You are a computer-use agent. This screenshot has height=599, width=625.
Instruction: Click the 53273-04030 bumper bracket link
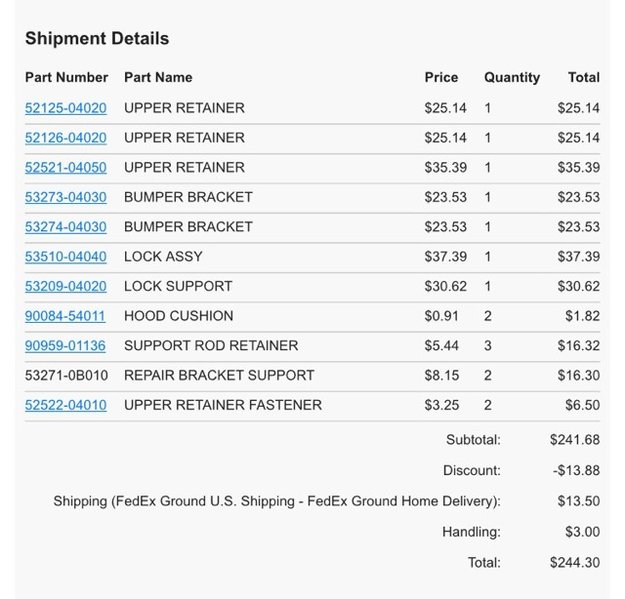point(66,197)
